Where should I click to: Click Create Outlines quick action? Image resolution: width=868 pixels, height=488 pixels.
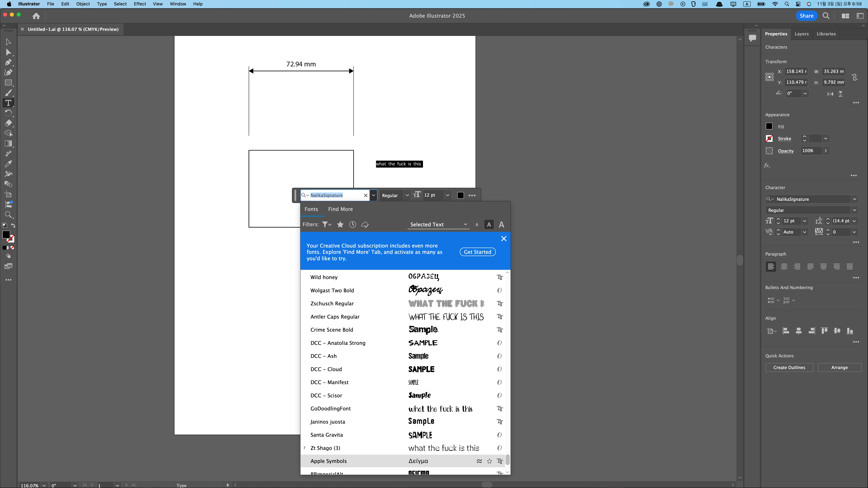789,367
